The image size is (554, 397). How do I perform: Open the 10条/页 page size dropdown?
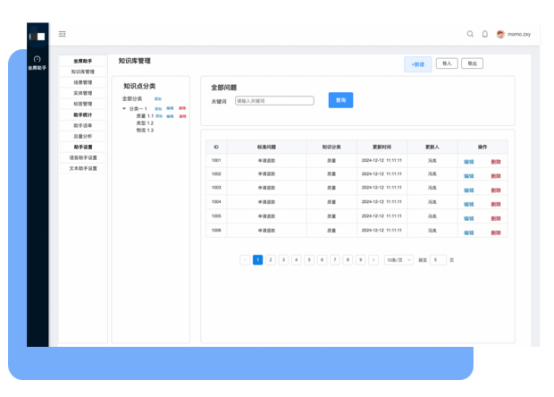pos(399,260)
